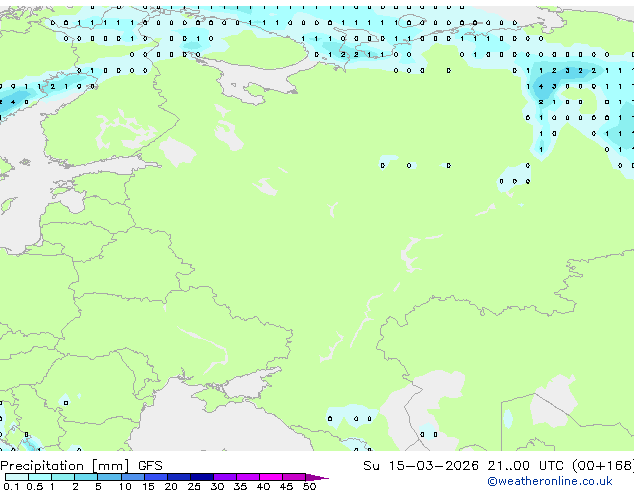Click the 40–45 mm magenta legend swatch

click(271, 477)
